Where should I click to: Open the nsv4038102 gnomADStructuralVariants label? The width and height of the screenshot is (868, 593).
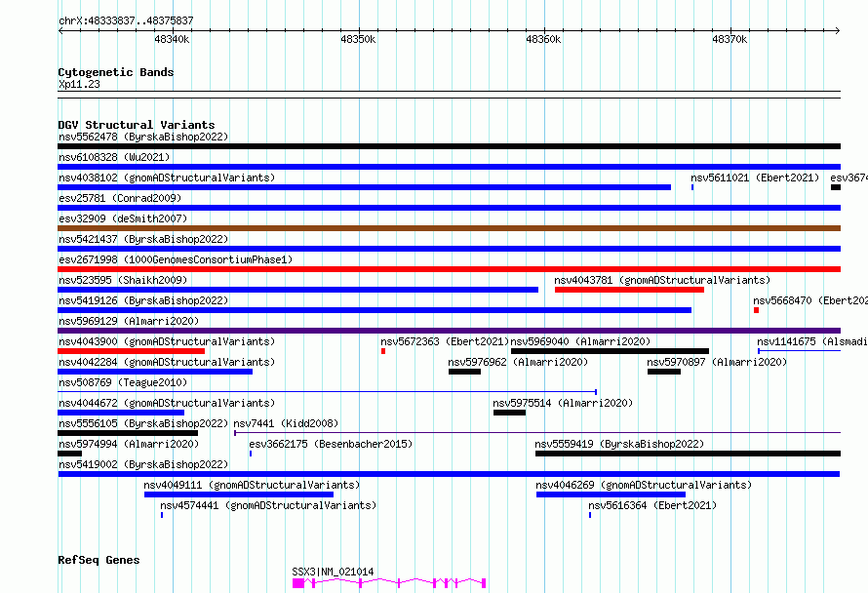[167, 178]
